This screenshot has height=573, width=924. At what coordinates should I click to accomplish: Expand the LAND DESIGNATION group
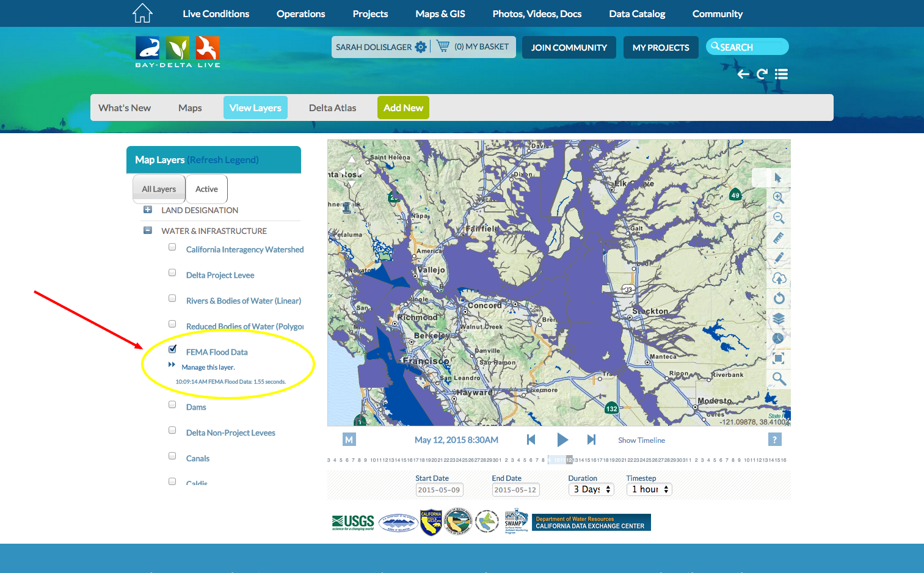click(147, 210)
